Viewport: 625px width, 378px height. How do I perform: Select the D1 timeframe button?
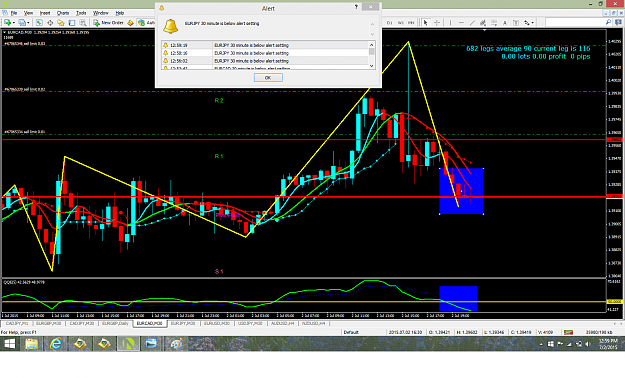click(x=389, y=23)
